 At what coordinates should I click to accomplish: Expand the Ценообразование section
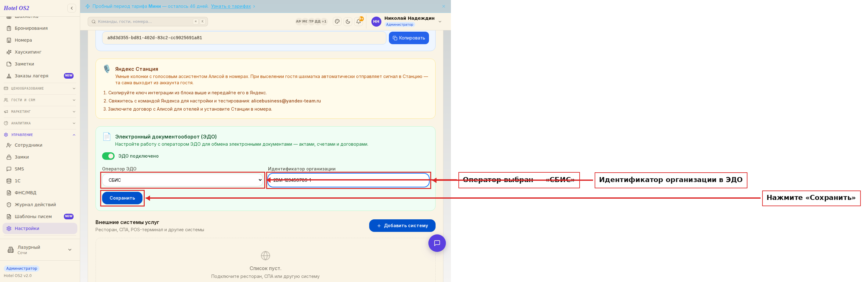(40, 88)
